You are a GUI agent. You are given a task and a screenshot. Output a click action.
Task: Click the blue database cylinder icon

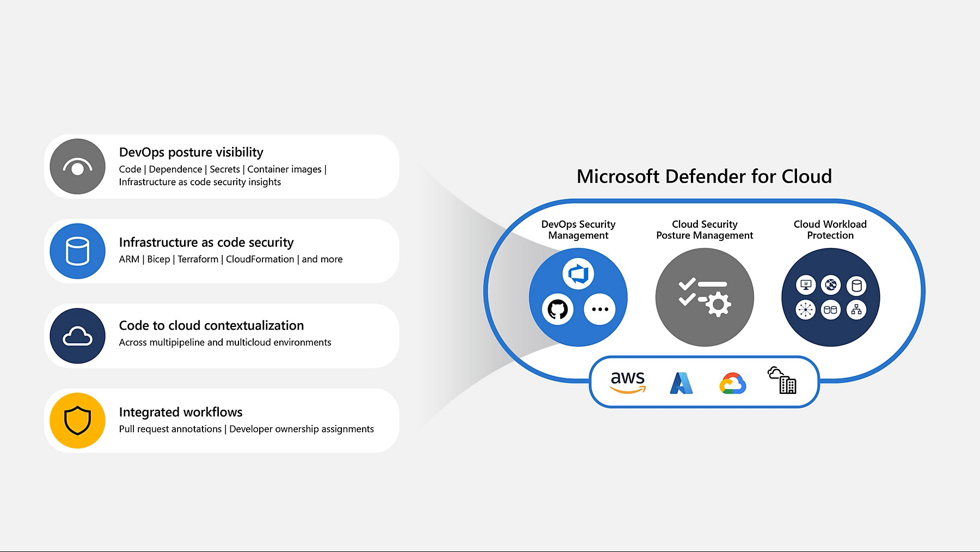point(77,251)
